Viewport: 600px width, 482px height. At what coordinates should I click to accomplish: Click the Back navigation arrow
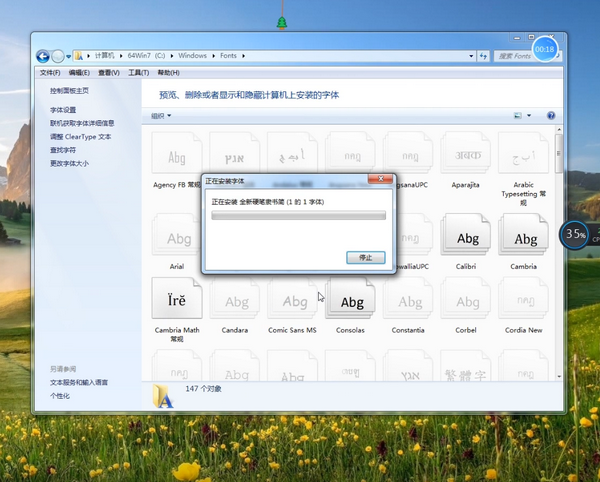(43, 56)
